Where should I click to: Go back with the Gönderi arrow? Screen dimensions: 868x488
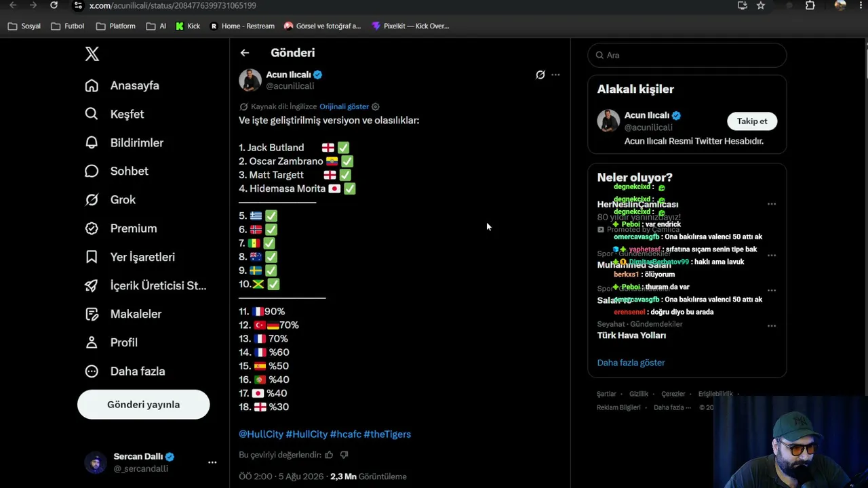pos(245,53)
